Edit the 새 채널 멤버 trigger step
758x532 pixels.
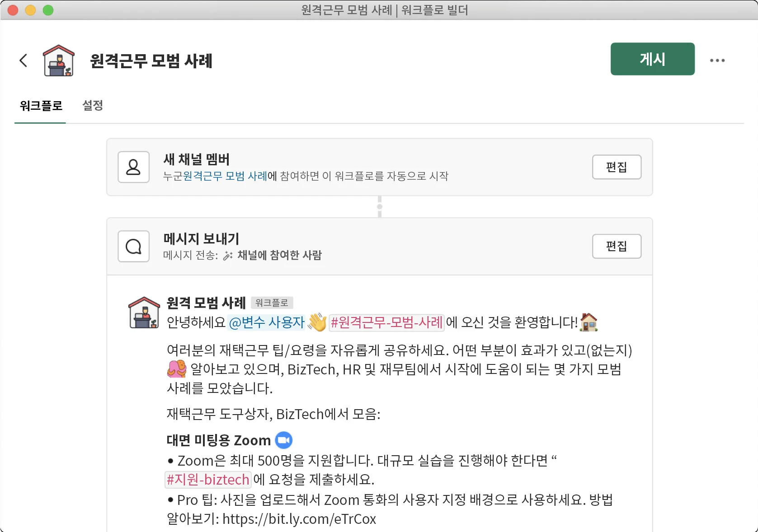(x=616, y=167)
